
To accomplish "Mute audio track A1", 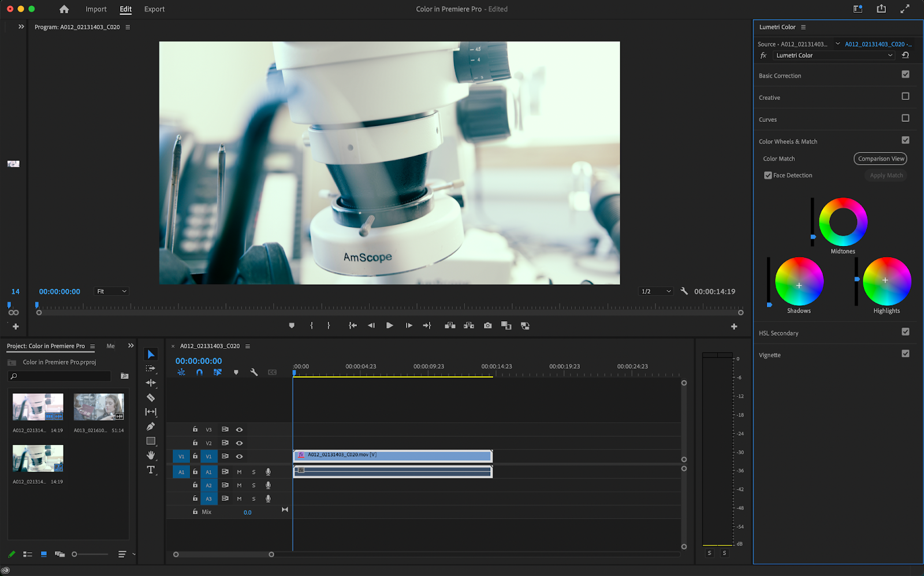I will pyautogui.click(x=239, y=472).
